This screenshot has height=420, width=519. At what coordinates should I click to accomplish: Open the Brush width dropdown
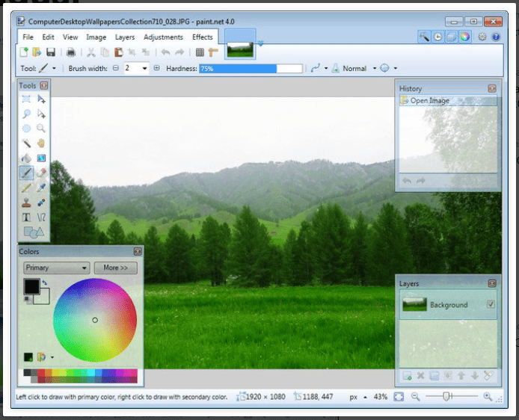144,69
